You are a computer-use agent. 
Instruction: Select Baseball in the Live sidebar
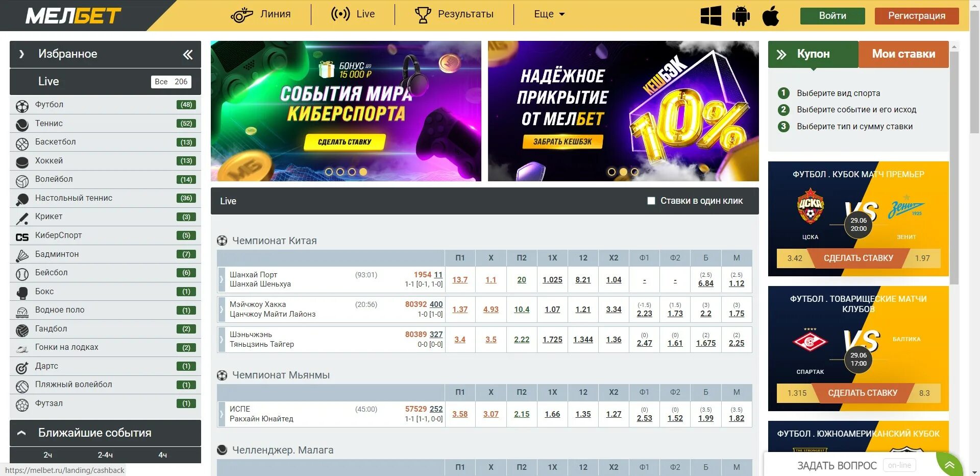tap(105, 273)
